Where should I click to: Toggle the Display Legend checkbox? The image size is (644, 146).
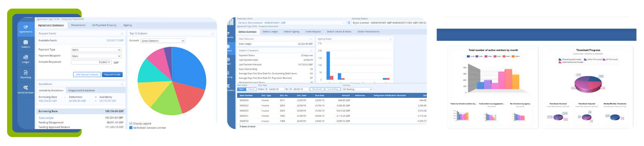tap(131, 123)
